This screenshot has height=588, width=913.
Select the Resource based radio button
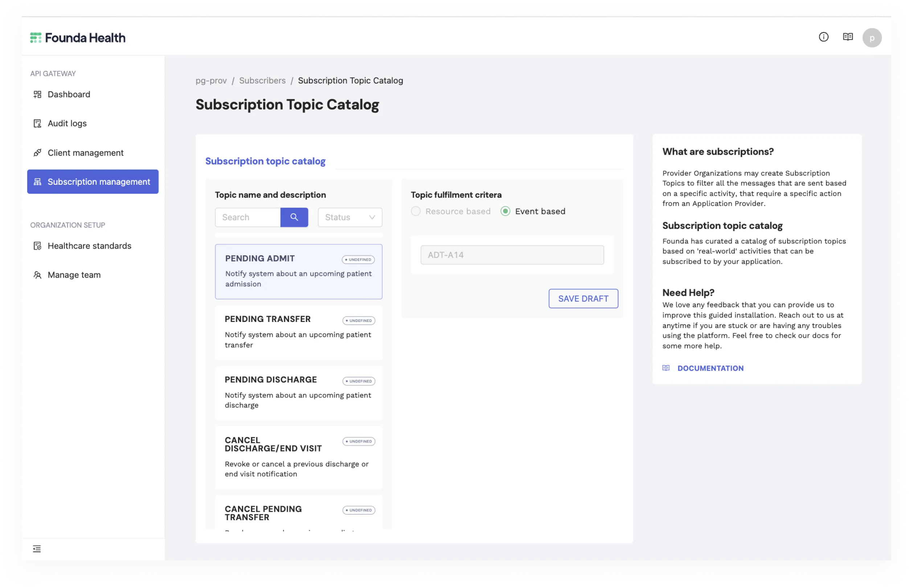point(415,211)
